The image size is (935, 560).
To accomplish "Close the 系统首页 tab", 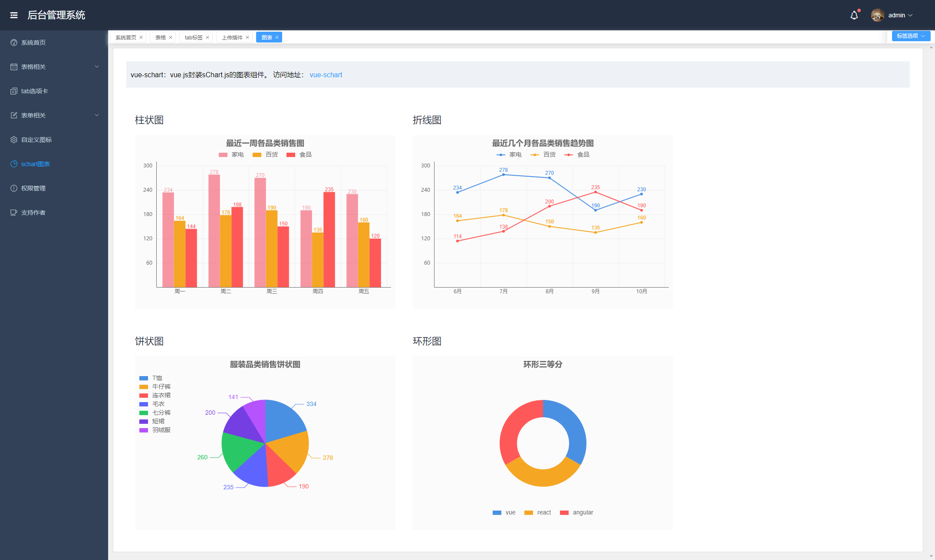I will [x=141, y=37].
